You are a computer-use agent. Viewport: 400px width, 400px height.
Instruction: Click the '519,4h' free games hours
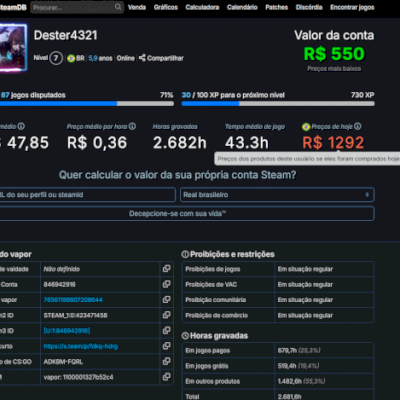[x=287, y=366]
